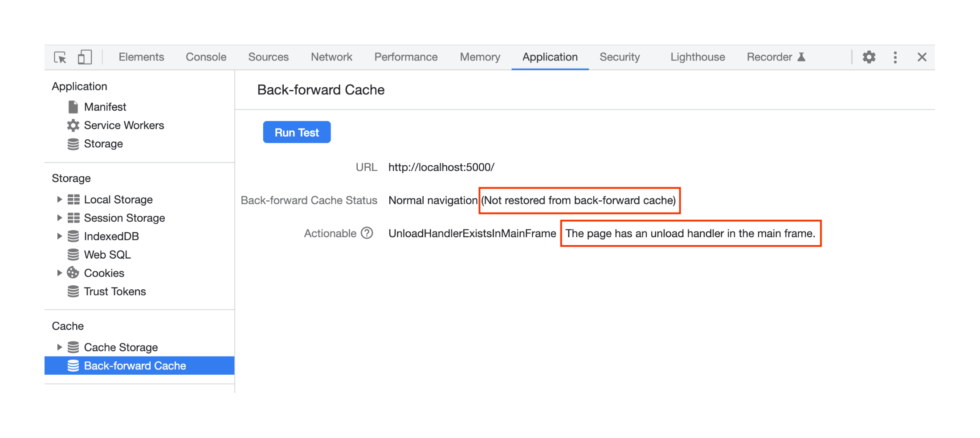Image resolution: width=980 pixels, height=438 pixels.
Task: Expand the IndexedDB node
Action: click(59, 236)
